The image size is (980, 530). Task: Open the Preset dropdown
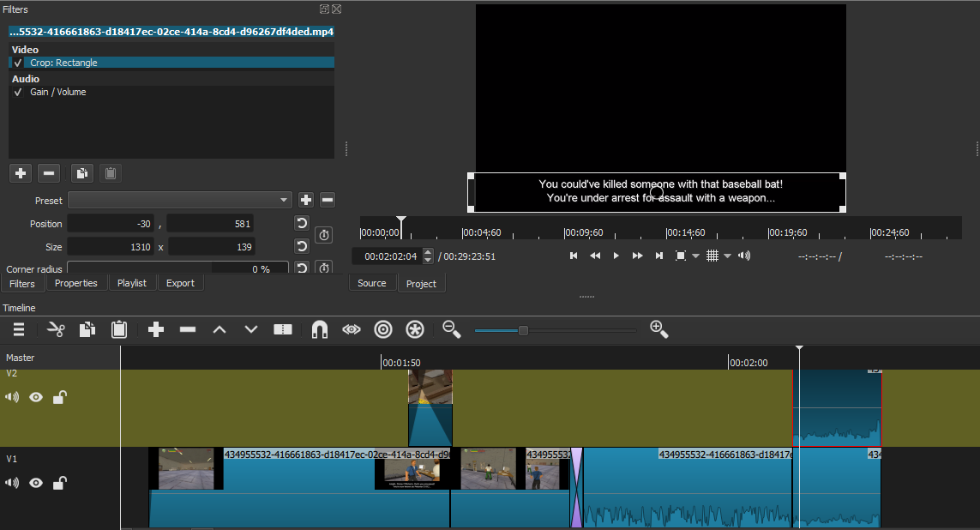pos(180,200)
